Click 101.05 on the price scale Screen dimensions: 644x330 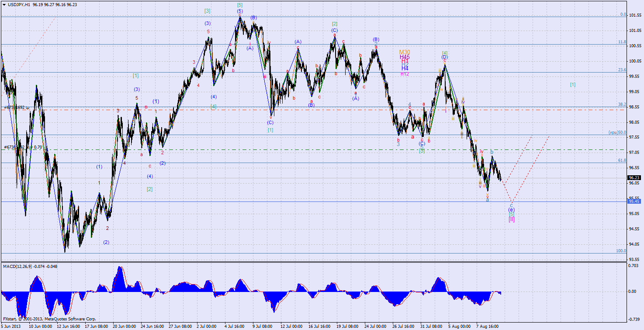coord(635,31)
